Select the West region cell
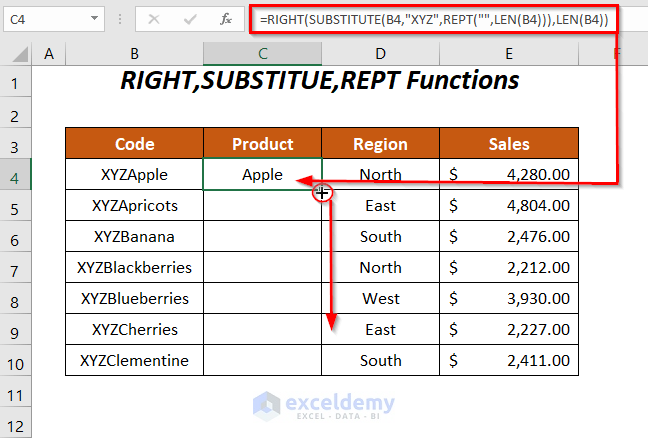Screen dimensions: 648x438 [380, 298]
